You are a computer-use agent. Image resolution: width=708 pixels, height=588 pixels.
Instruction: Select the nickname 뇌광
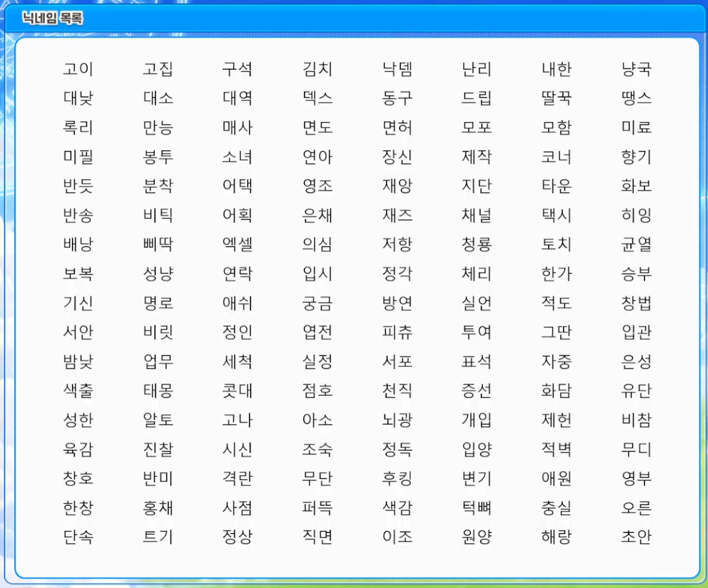pos(397,420)
